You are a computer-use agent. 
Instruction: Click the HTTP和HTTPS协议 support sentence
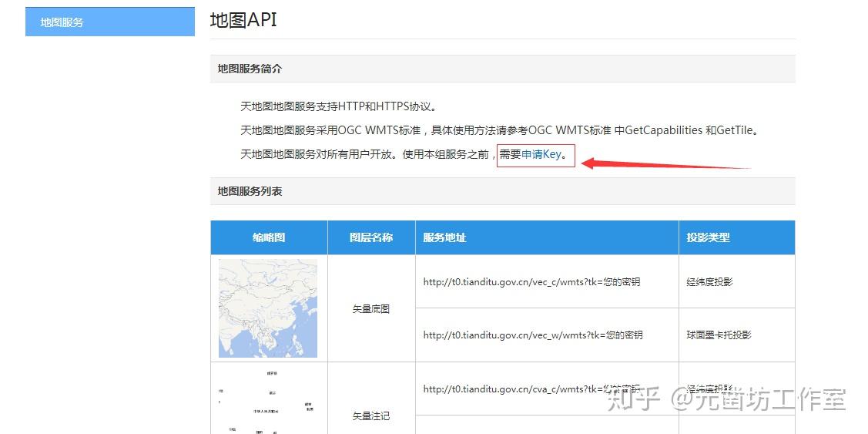point(339,106)
